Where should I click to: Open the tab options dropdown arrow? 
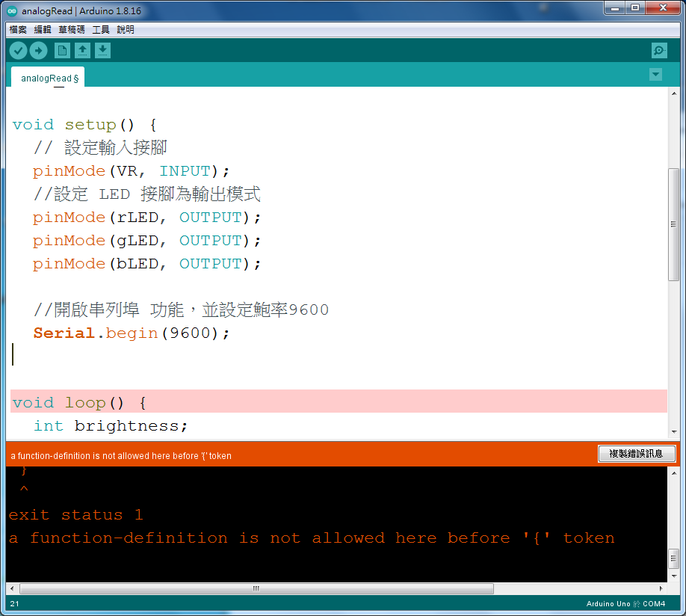(655, 75)
